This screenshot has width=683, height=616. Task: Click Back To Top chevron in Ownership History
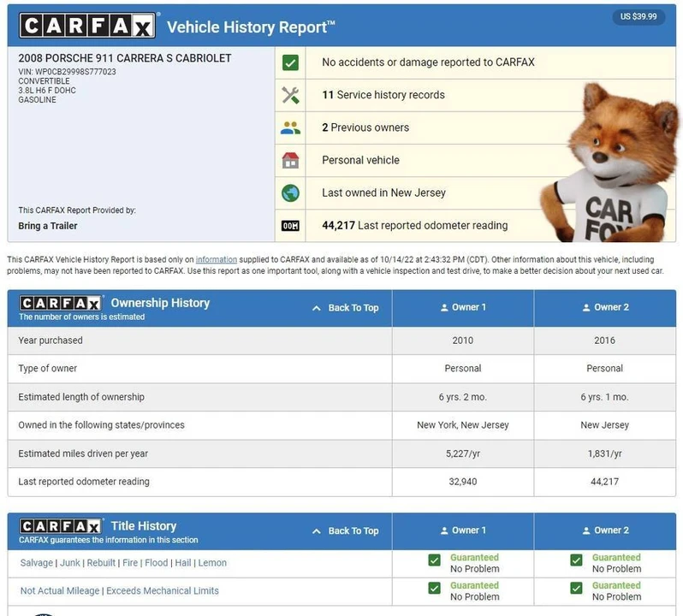pos(317,308)
